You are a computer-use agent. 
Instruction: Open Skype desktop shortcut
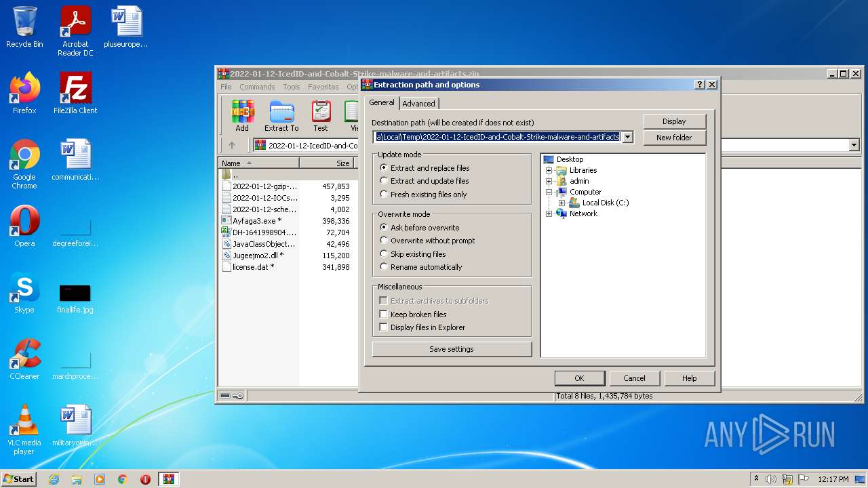(x=24, y=293)
